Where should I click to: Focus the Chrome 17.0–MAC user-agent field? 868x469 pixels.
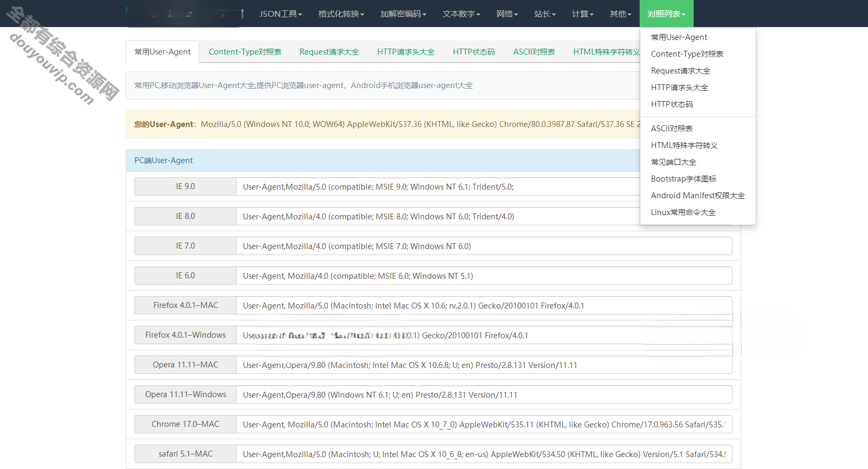pyautogui.click(x=484, y=424)
